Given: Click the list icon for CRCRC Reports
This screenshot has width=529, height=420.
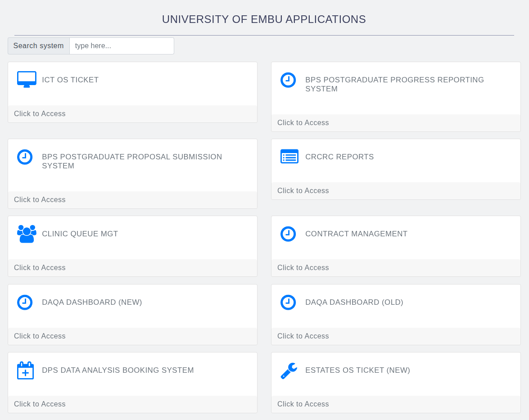Looking at the screenshot, I should coord(289,157).
